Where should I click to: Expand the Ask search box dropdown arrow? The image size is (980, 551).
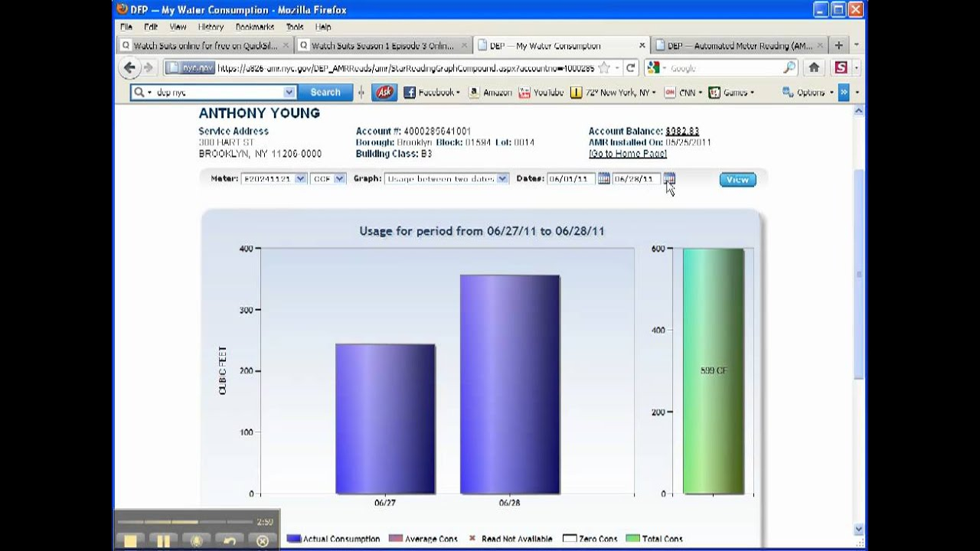[x=289, y=93]
